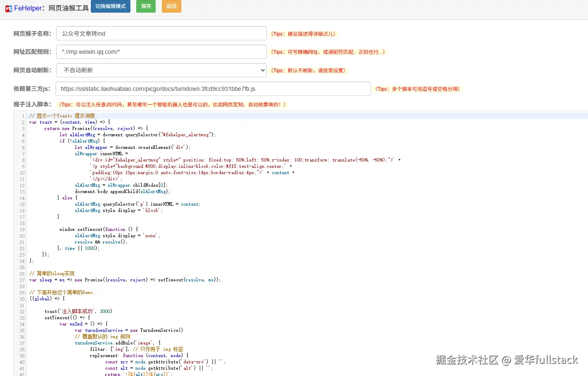Click line 'if (!elAlertMsg) {'
Image resolution: width=588 pixels, height=376 pixels.
point(82,141)
